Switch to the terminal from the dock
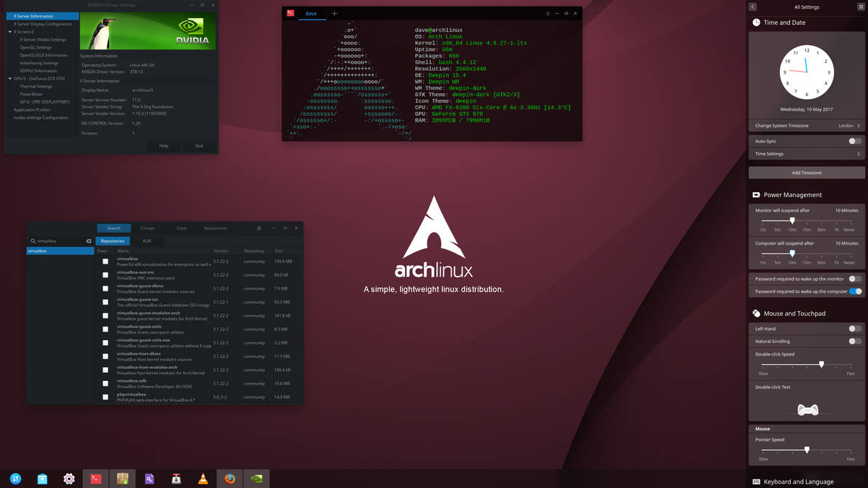This screenshot has width=868, height=488. pos(96,479)
